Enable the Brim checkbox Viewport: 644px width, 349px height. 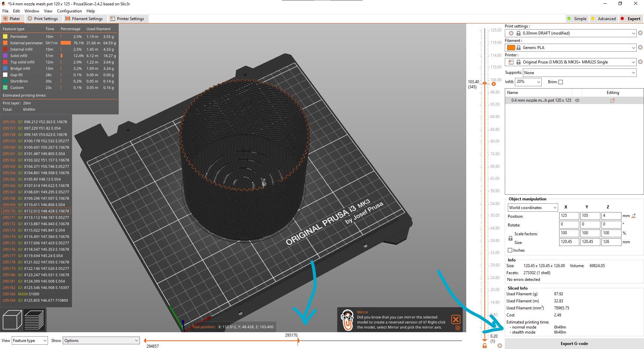click(561, 82)
